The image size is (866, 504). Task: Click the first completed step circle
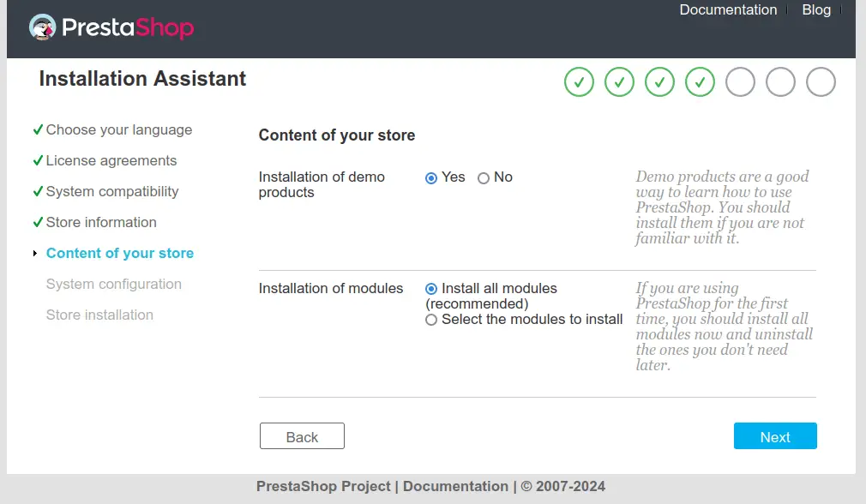click(579, 82)
